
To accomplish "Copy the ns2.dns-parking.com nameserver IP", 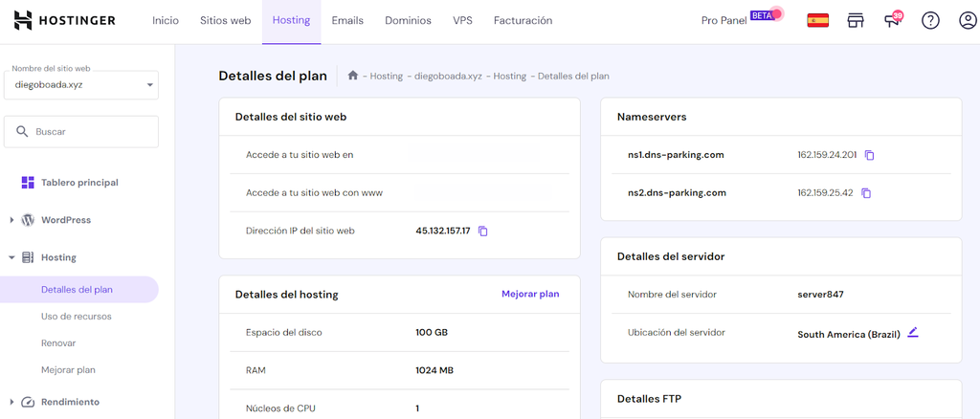I will click(x=866, y=193).
